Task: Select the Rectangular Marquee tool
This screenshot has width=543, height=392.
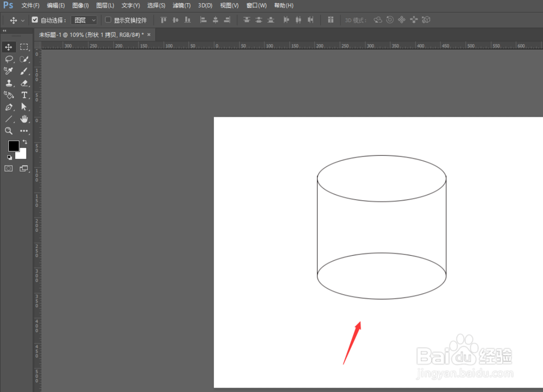Action: 24,47
